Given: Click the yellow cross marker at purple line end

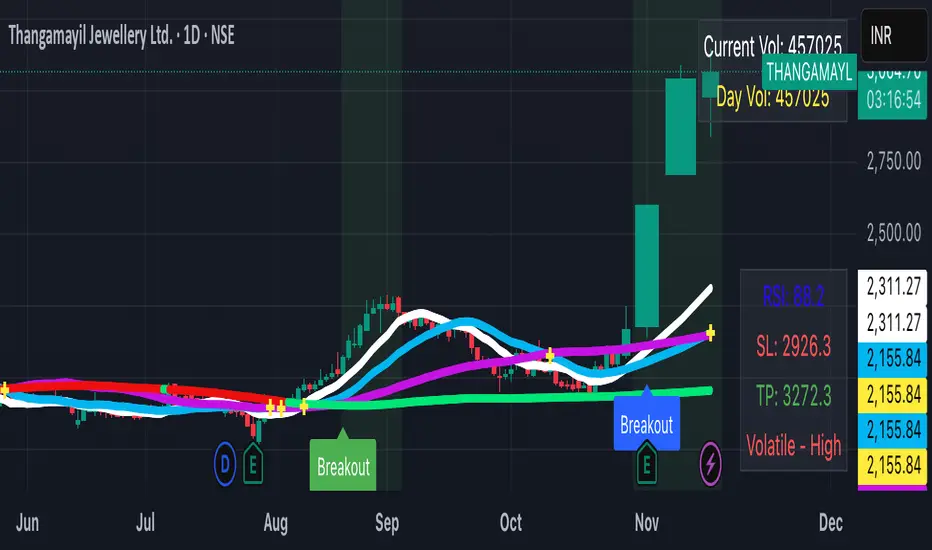Looking at the screenshot, I should pos(710,333).
